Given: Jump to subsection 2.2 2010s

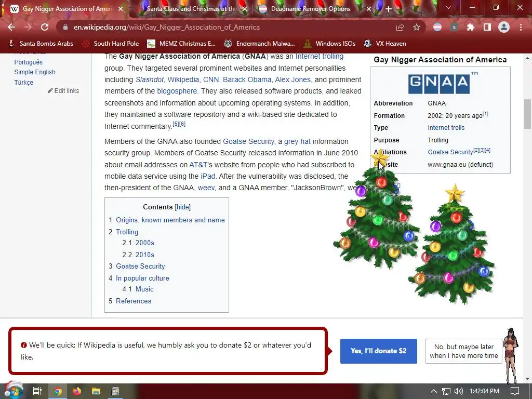Looking at the screenshot, I should click(144, 255).
